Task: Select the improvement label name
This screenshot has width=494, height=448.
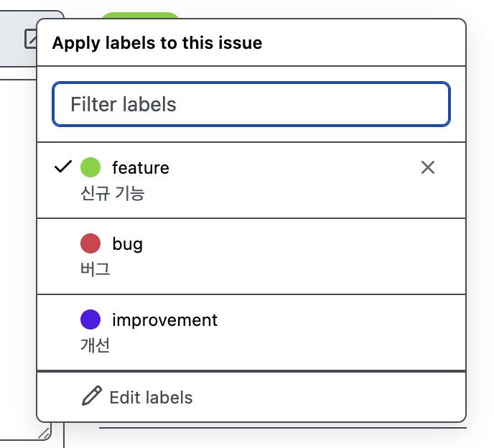Action: 164,320
